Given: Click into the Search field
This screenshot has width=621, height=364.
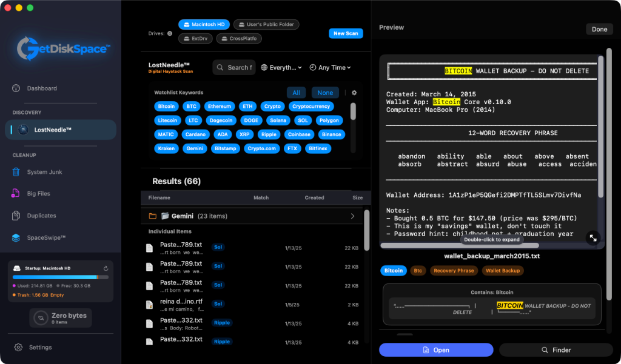Looking at the screenshot, I should coord(234,68).
